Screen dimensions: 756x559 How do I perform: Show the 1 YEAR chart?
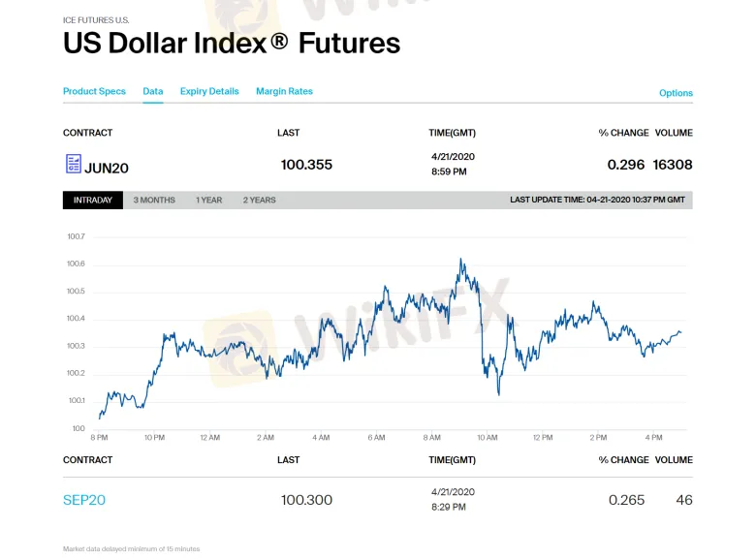[208, 200]
